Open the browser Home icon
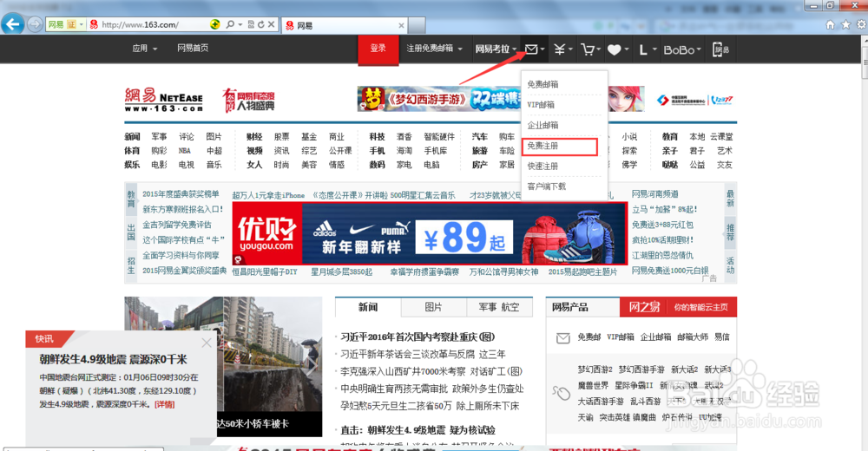Screen dimensions: 868x451 [830, 24]
